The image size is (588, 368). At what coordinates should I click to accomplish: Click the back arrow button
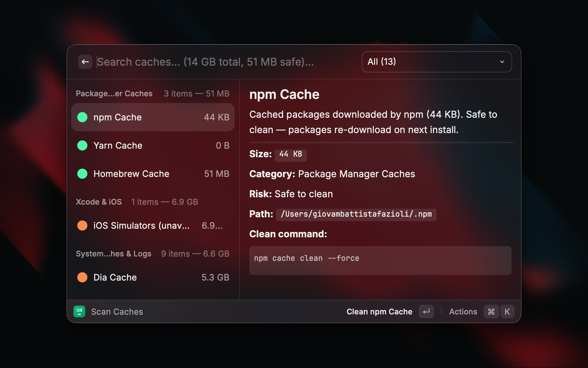85,62
